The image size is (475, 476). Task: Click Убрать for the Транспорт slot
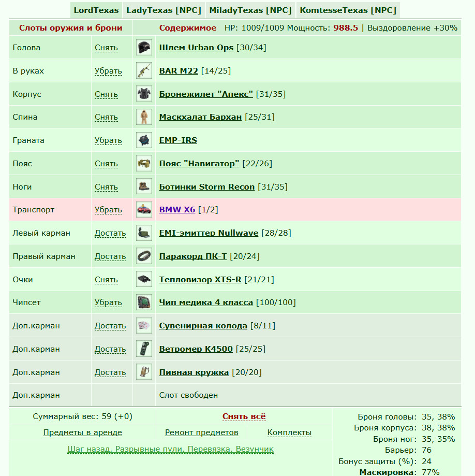(x=108, y=209)
